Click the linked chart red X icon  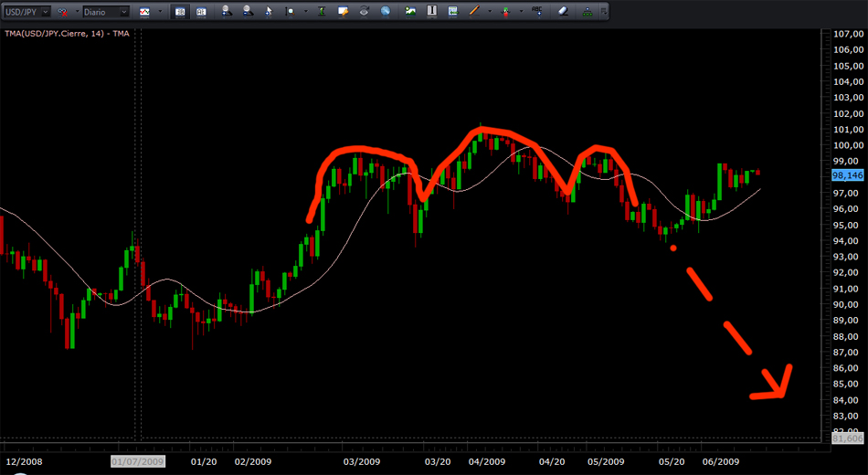tap(63, 13)
